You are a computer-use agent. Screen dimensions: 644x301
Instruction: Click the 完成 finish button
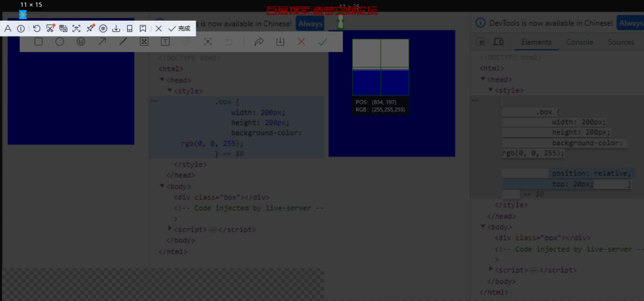(x=179, y=28)
